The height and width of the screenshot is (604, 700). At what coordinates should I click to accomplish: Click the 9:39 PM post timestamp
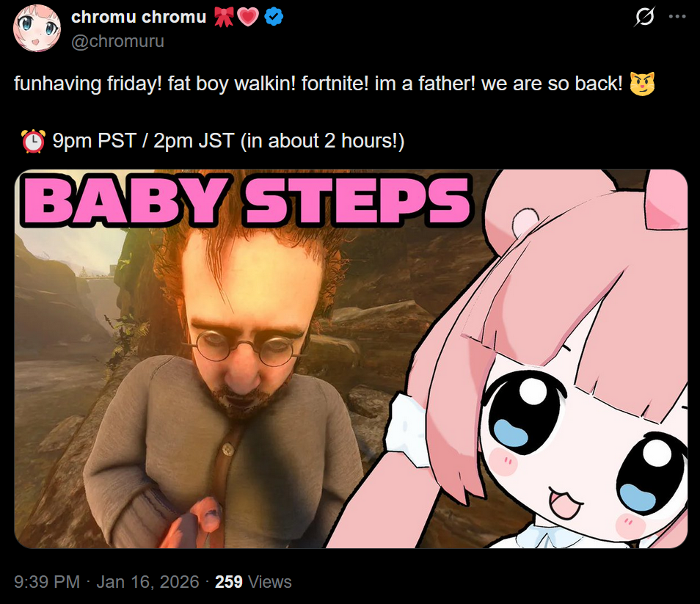click(x=47, y=582)
